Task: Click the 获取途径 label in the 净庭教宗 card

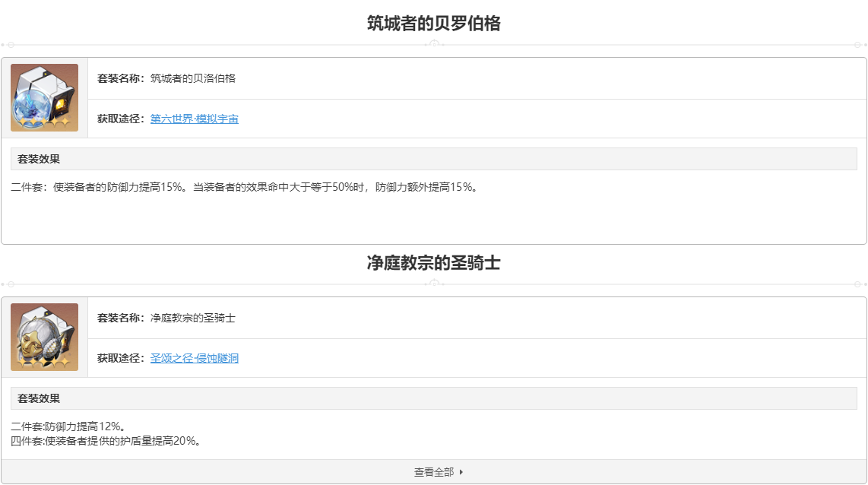Action: [x=121, y=358]
